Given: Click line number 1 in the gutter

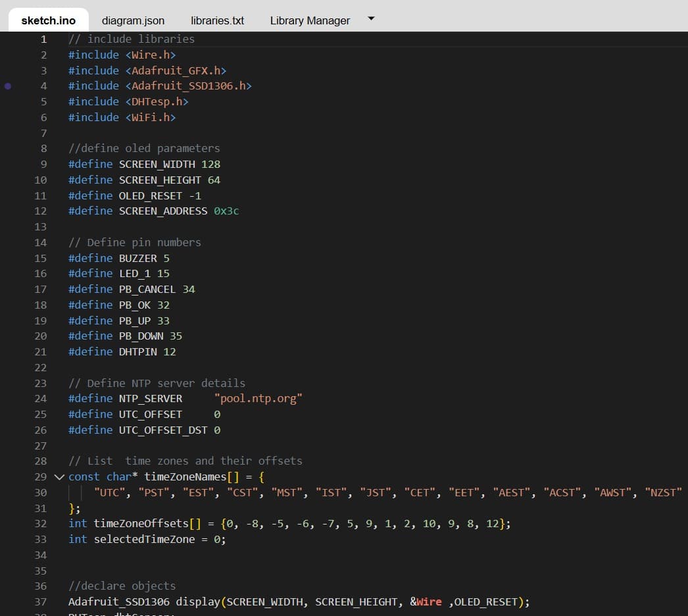Looking at the screenshot, I should [43, 39].
